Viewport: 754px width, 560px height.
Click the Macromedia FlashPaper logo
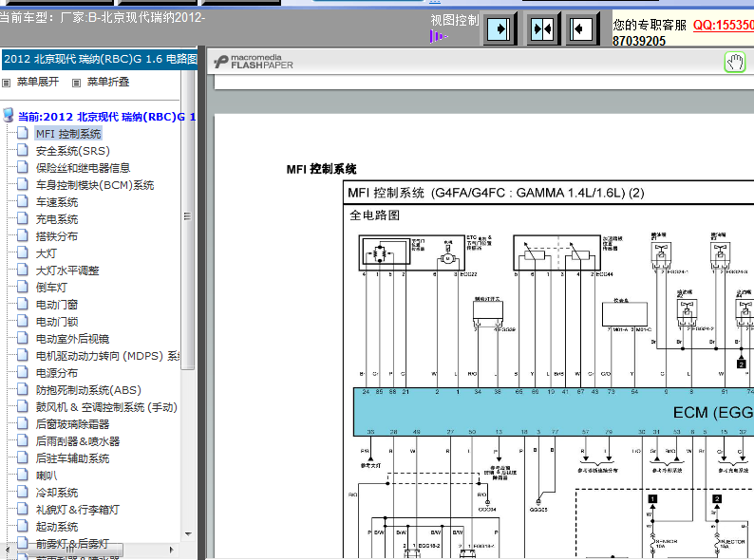point(254,62)
